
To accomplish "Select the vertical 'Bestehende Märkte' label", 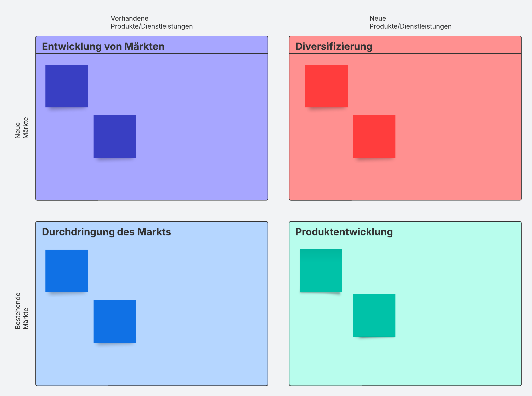I will coord(22,311).
